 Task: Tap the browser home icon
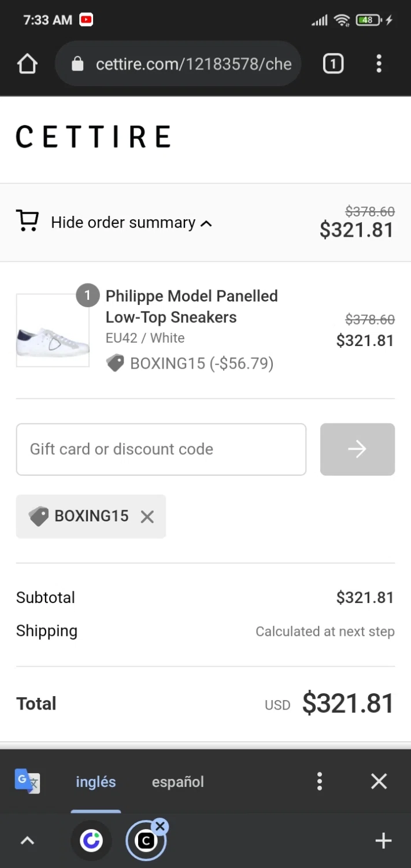[x=27, y=64]
